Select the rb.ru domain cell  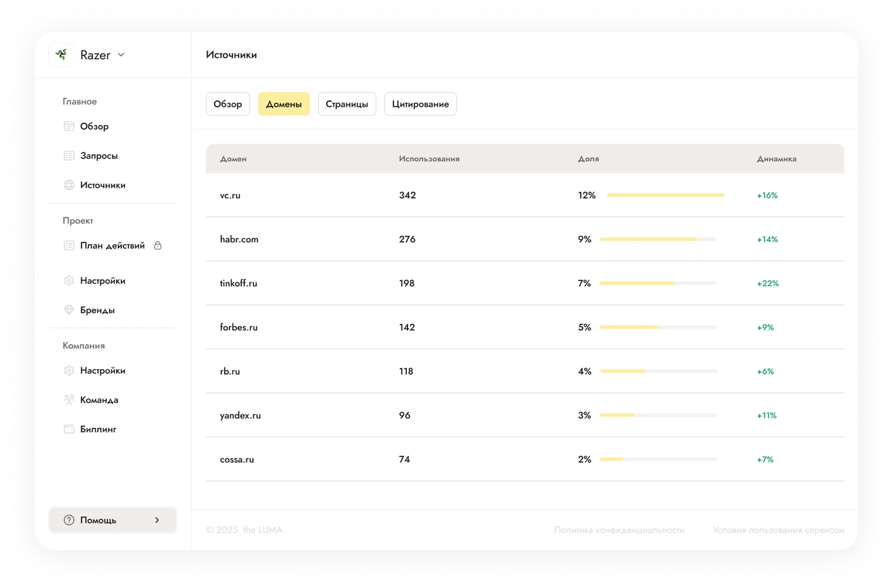(x=230, y=371)
